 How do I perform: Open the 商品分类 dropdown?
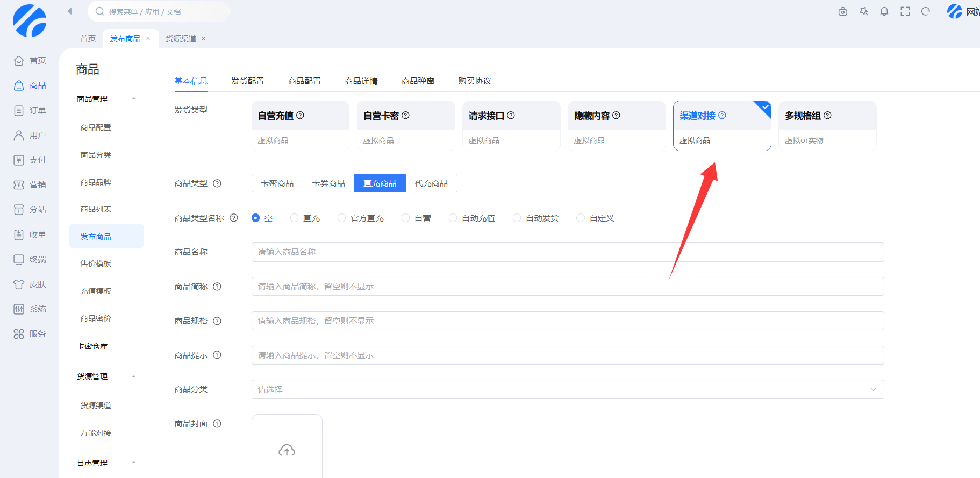click(567, 389)
